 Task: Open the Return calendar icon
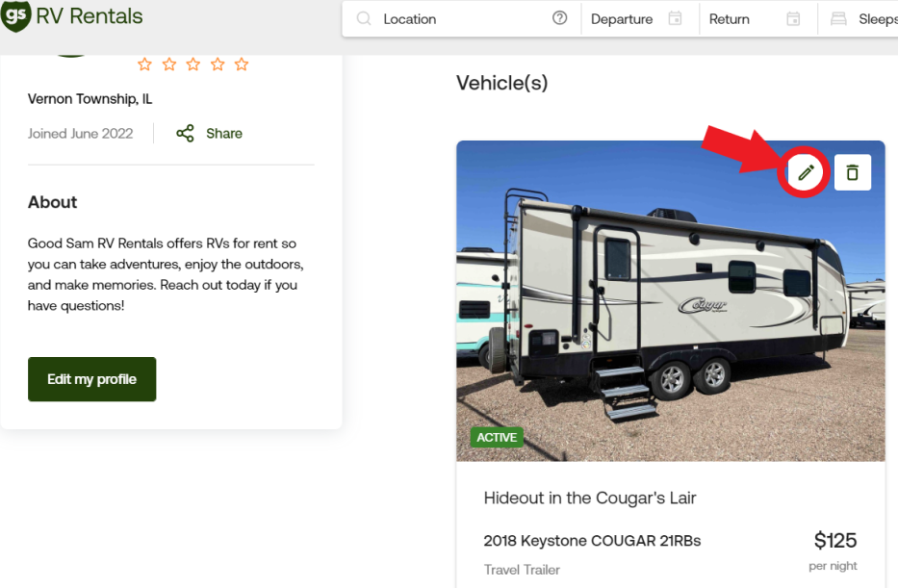click(x=793, y=19)
